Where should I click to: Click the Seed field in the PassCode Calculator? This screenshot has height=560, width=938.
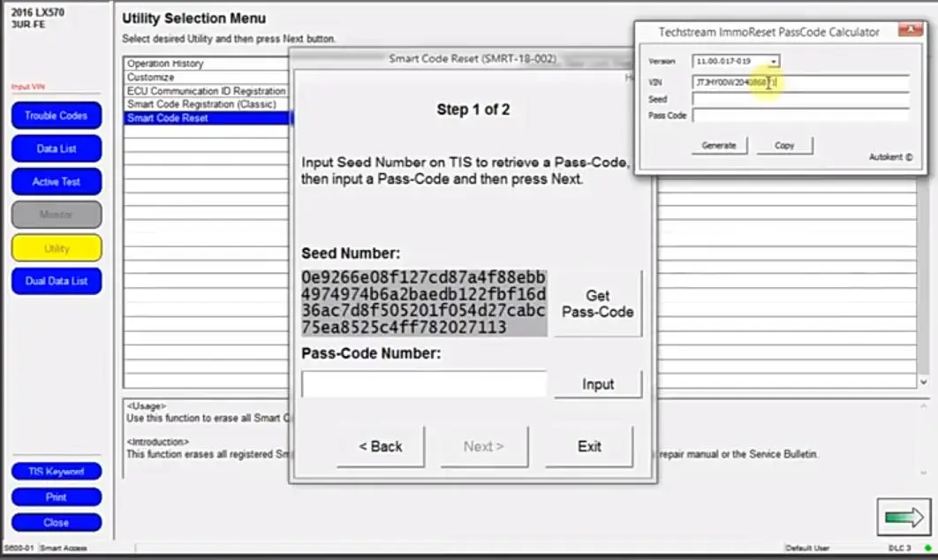click(800, 99)
